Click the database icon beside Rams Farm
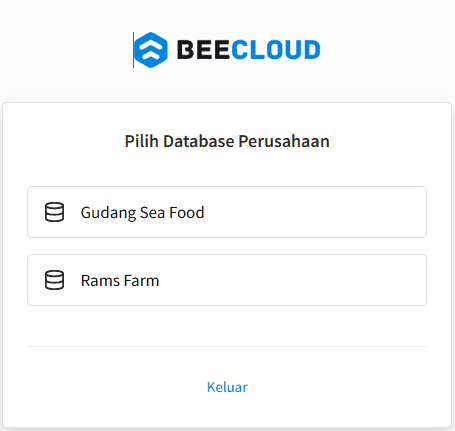The height and width of the screenshot is (431, 455). [54, 280]
